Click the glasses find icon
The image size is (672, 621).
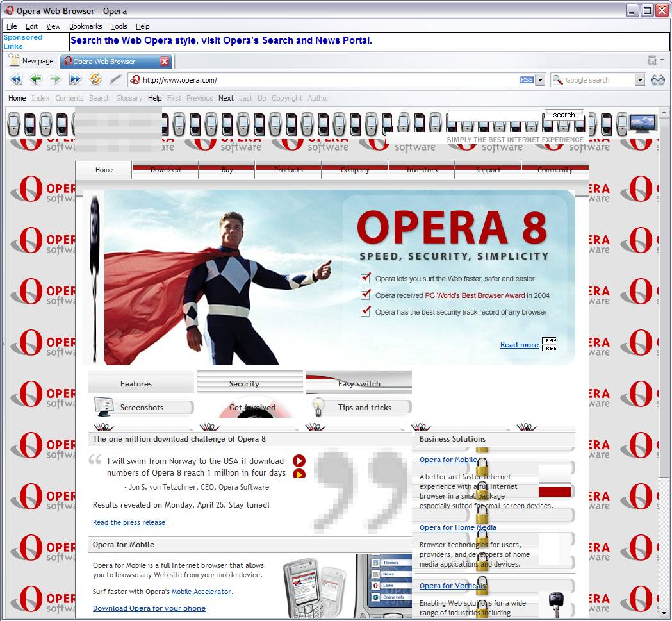click(x=657, y=79)
